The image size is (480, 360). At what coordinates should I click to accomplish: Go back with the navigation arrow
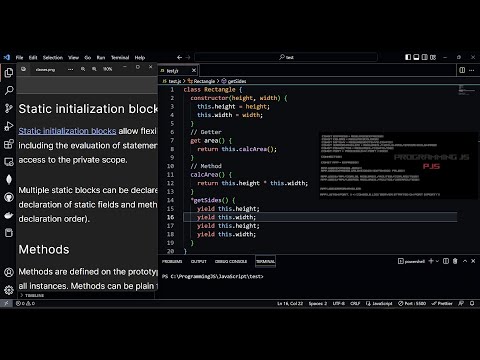pyautogui.click(x=179, y=57)
